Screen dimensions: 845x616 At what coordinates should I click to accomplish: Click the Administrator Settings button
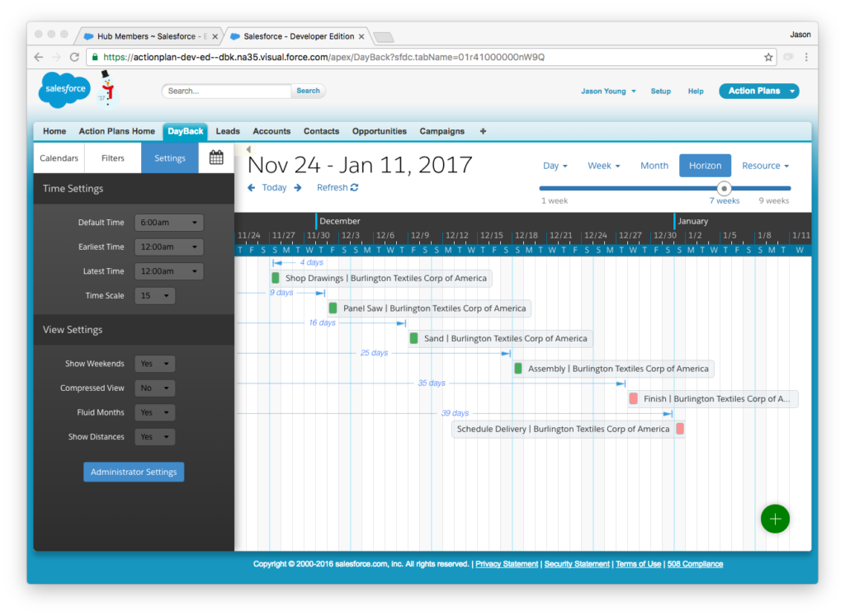[x=134, y=472]
